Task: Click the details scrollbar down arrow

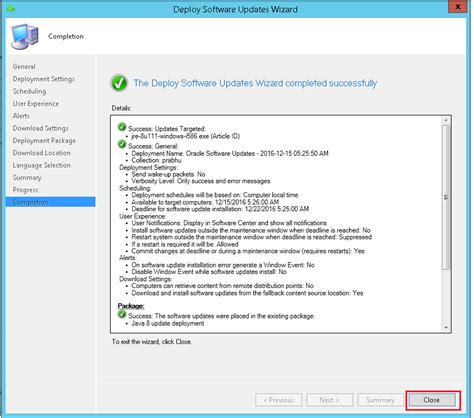Action: pos(446,328)
